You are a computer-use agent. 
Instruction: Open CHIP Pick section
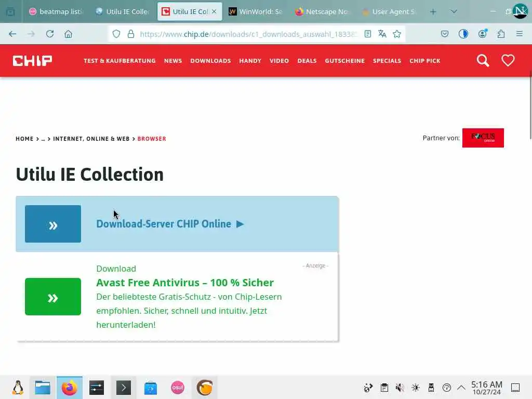425,61
